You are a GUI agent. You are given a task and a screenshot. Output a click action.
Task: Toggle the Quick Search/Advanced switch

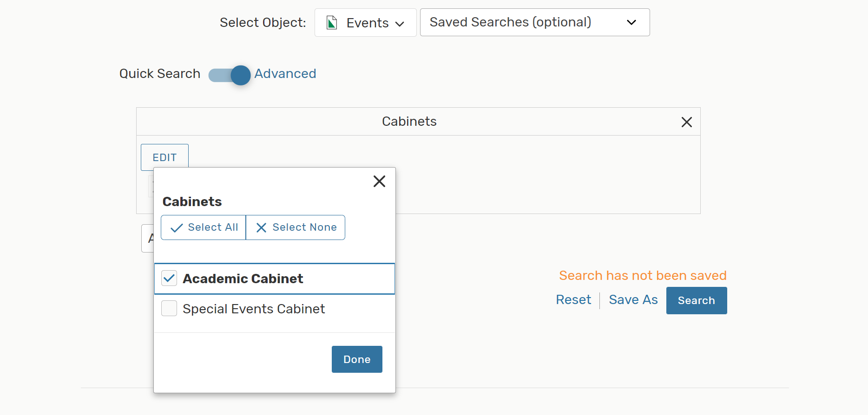230,75
